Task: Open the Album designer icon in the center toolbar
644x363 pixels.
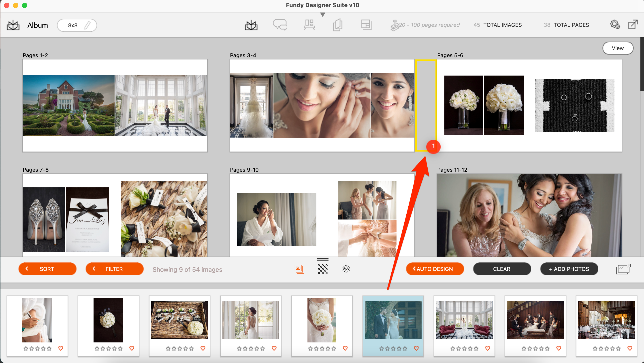Action: [251, 25]
